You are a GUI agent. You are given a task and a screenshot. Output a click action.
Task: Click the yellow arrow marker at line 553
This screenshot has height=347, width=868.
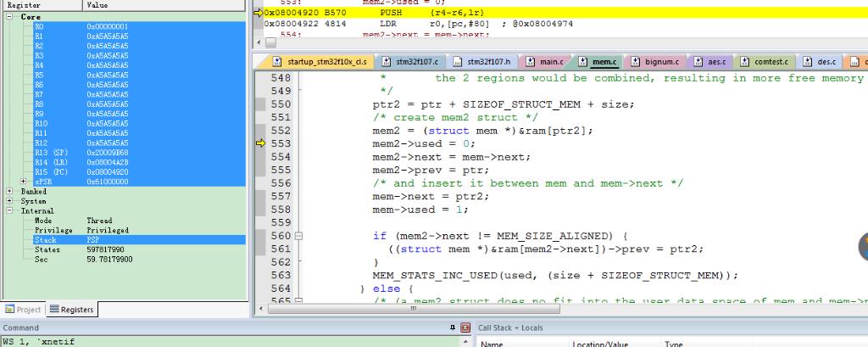tap(261, 143)
